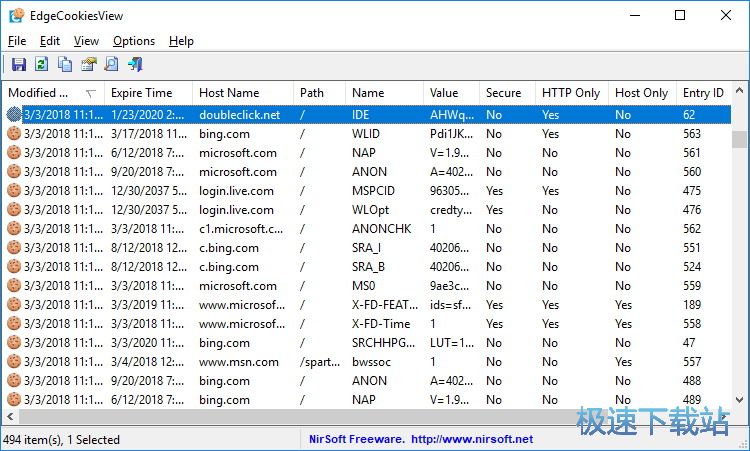Screen dimensions: 750x451
Task: Click the Refresh toolbar icon
Action: (x=41, y=65)
